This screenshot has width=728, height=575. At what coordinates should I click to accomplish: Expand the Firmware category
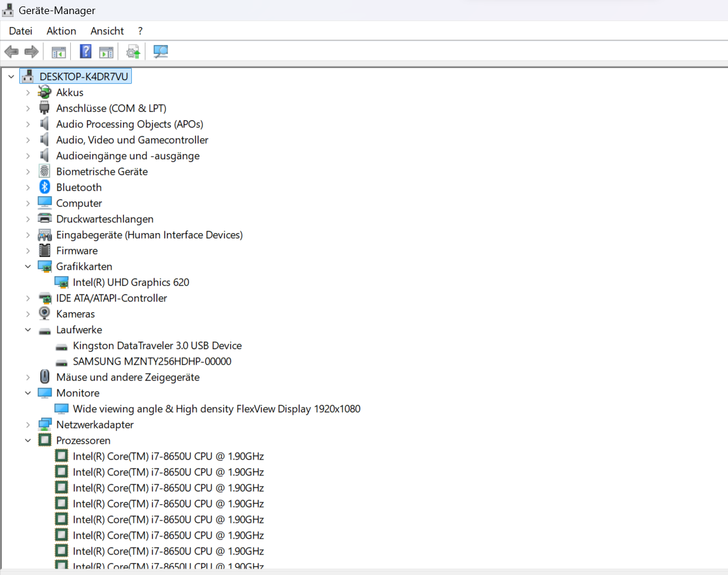point(28,251)
